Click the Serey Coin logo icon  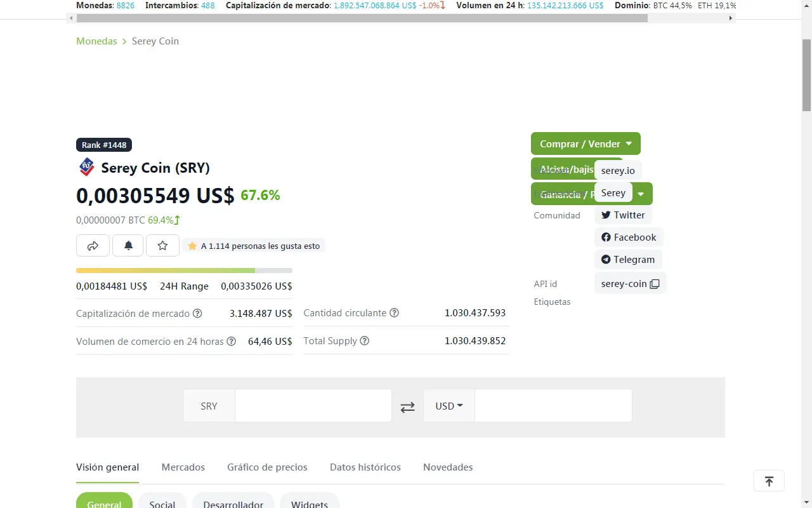pos(86,168)
